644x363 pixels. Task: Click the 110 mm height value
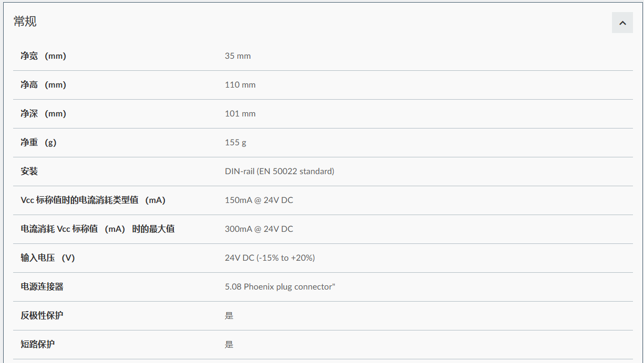[240, 85]
